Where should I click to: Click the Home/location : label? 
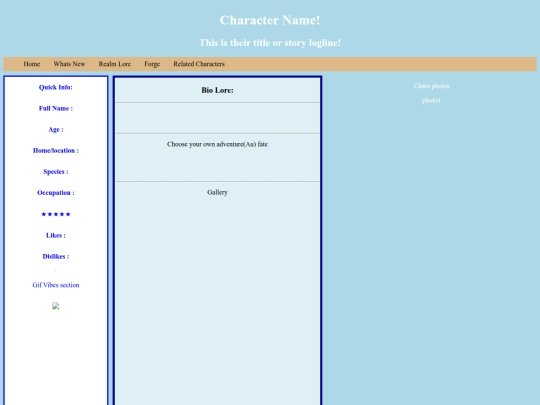tap(56, 150)
